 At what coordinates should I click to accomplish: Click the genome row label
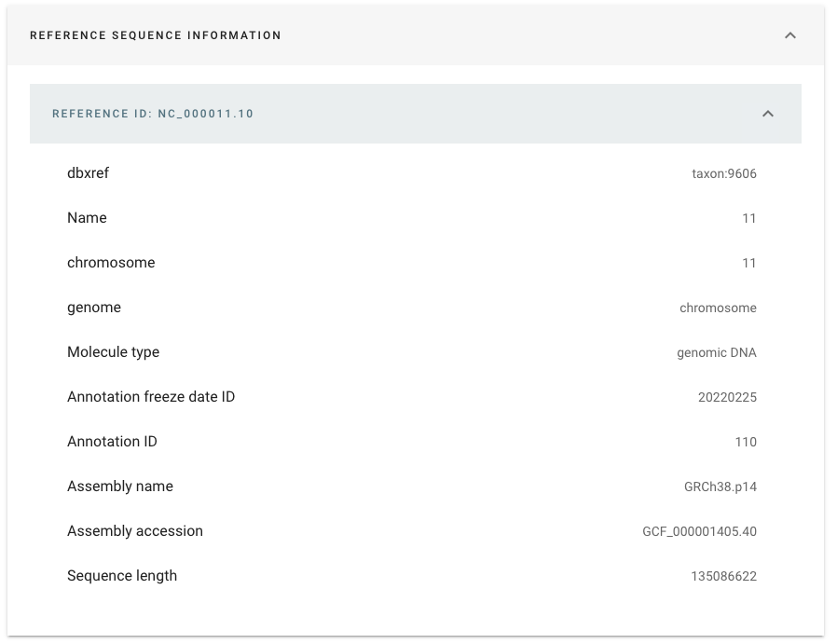(x=94, y=308)
